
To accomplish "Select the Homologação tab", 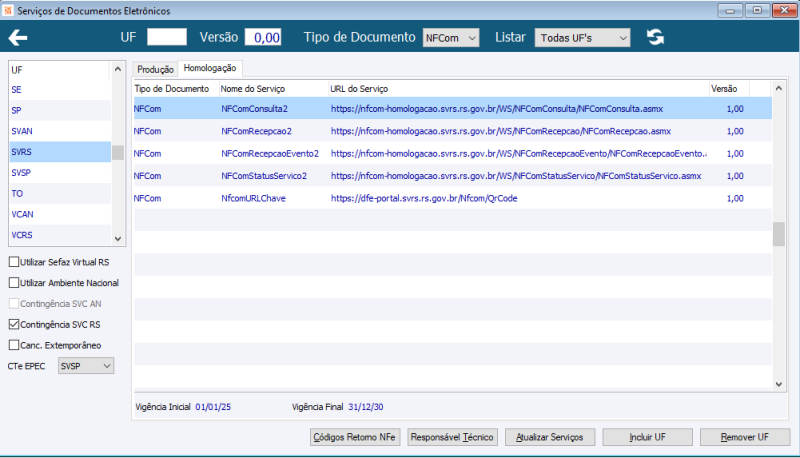I will click(x=210, y=68).
